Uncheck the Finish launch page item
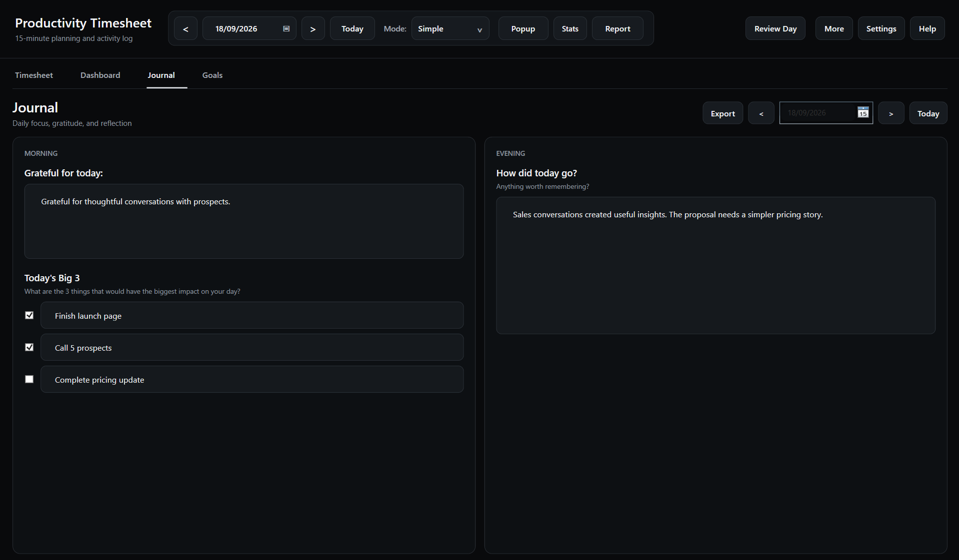Screen dimensions: 959x560 [x=29, y=315]
